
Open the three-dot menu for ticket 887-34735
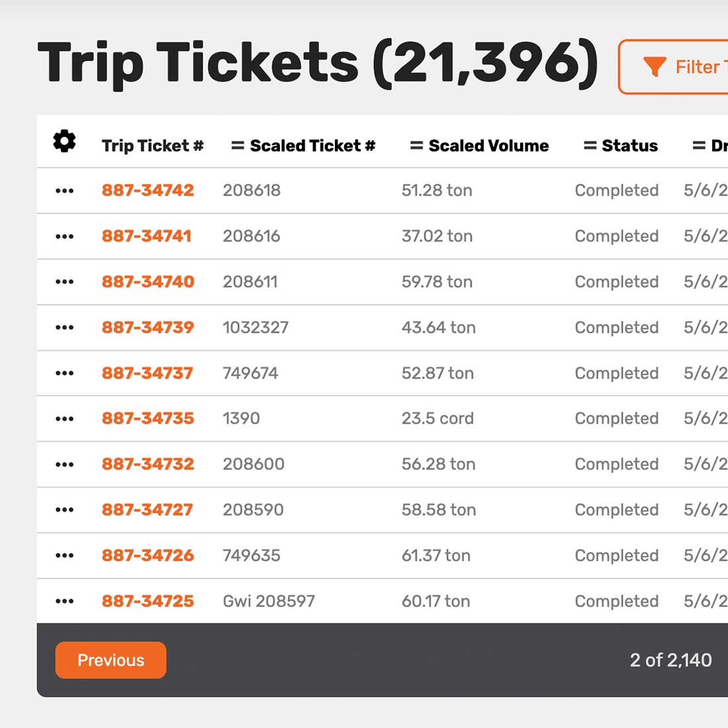pos(64,419)
